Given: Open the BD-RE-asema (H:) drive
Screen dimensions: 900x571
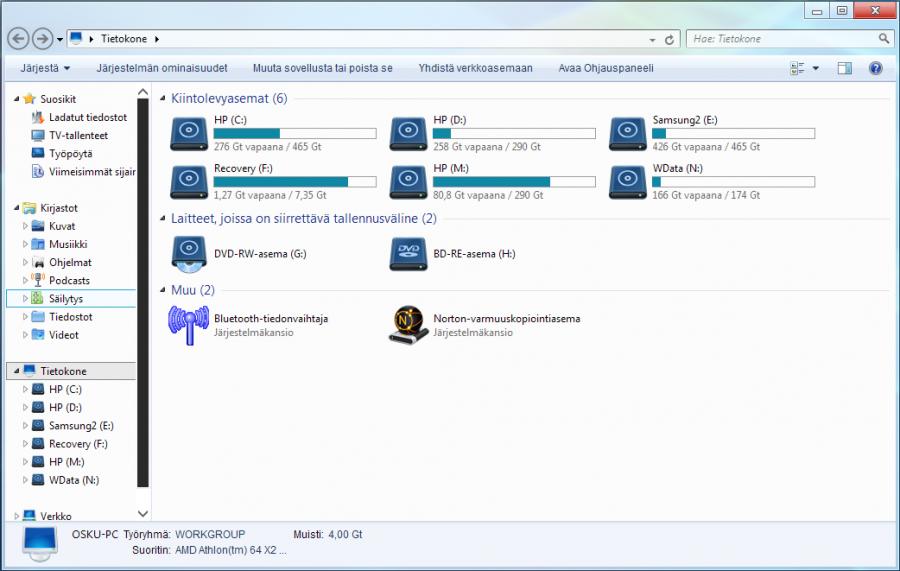Looking at the screenshot, I should (408, 254).
